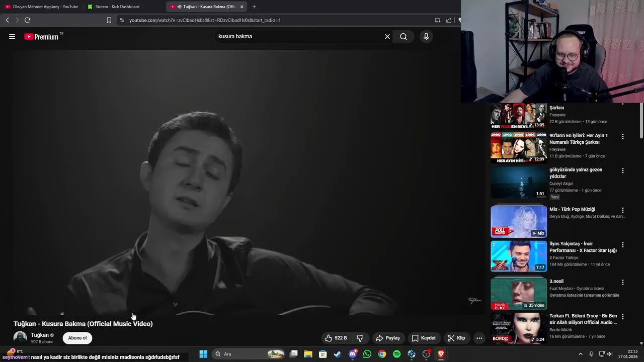Viewport: 644px width, 362px height.
Task: Like the video with 522 B
Action: (x=336, y=338)
